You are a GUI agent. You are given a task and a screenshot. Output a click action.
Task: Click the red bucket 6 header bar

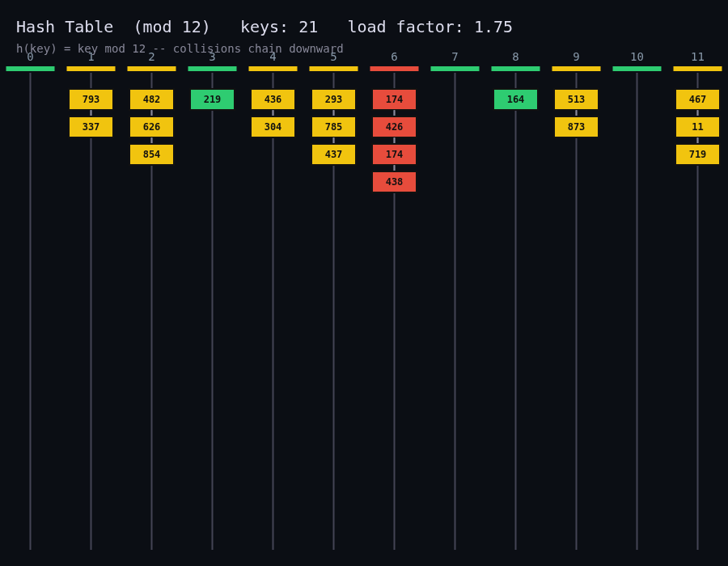[394, 69]
